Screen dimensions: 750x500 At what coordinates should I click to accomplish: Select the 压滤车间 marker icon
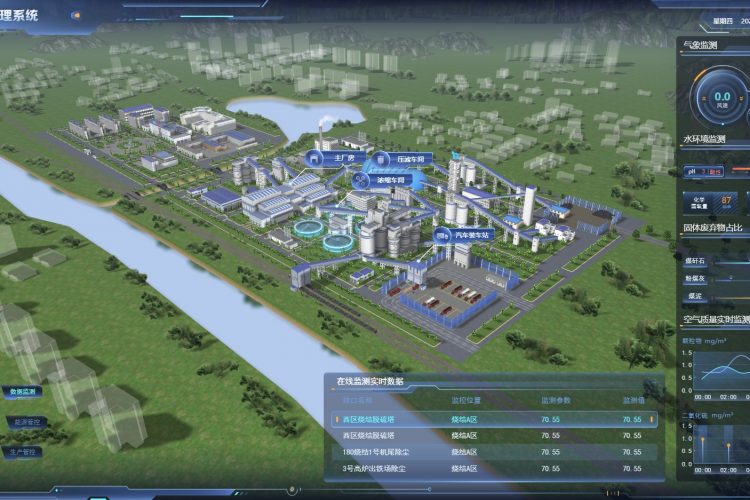[x=380, y=160]
